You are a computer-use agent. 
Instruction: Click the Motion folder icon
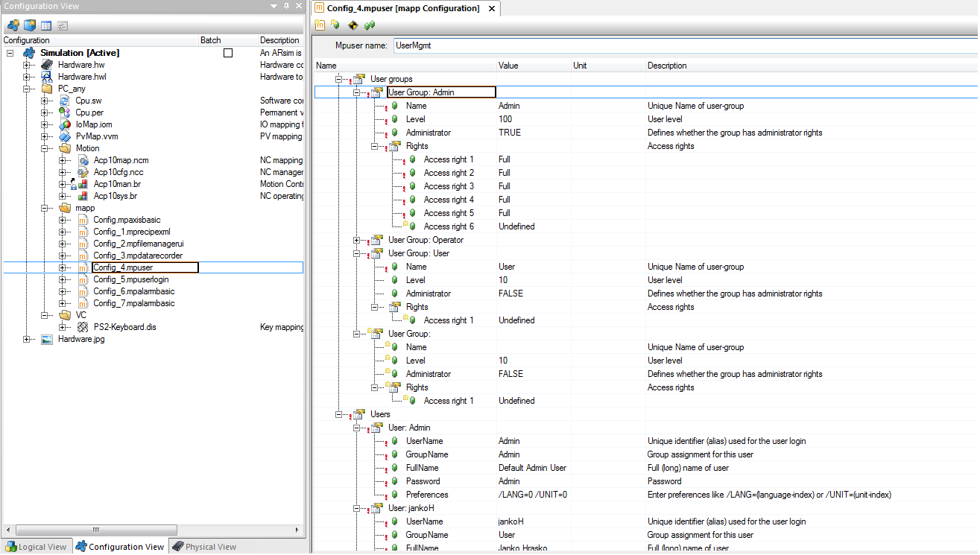coord(64,148)
